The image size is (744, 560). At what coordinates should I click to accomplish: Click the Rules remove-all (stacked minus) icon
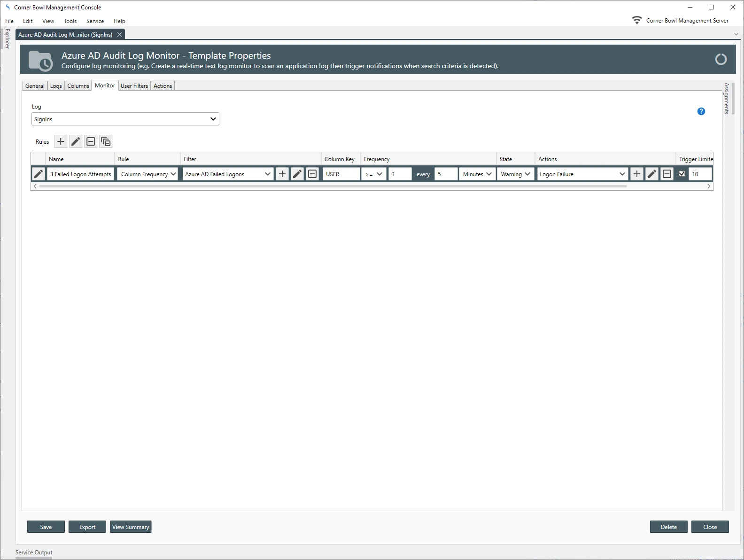(106, 141)
